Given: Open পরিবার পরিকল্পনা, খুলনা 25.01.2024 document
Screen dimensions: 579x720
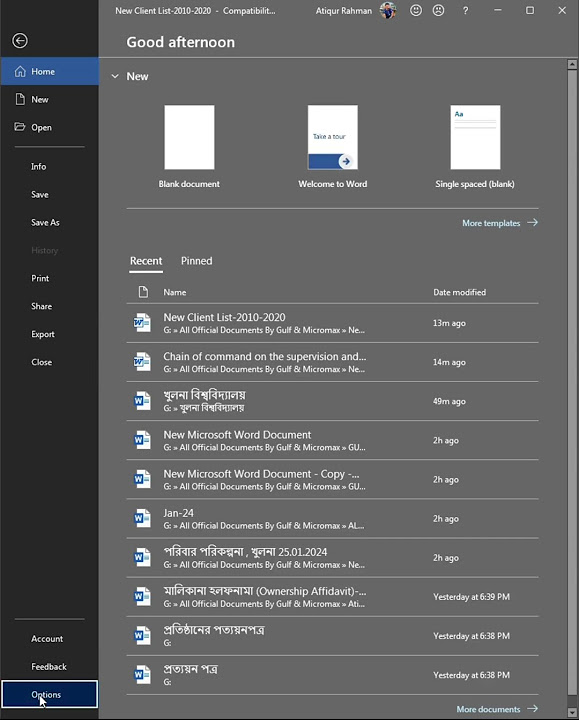Looking at the screenshot, I should [x=332, y=557].
